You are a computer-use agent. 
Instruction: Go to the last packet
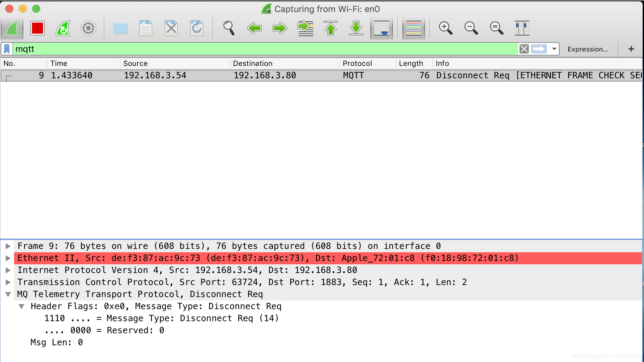point(356,28)
